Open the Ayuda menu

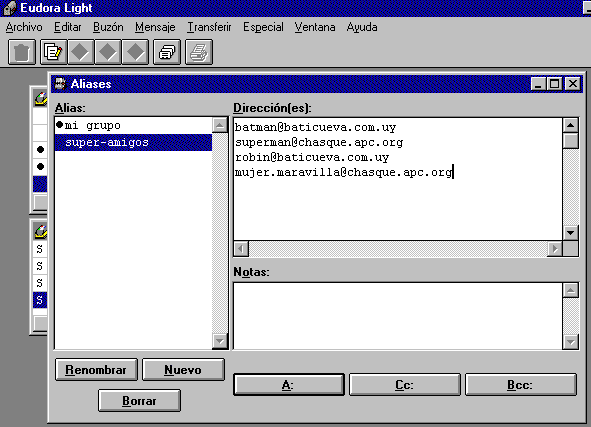point(362,27)
